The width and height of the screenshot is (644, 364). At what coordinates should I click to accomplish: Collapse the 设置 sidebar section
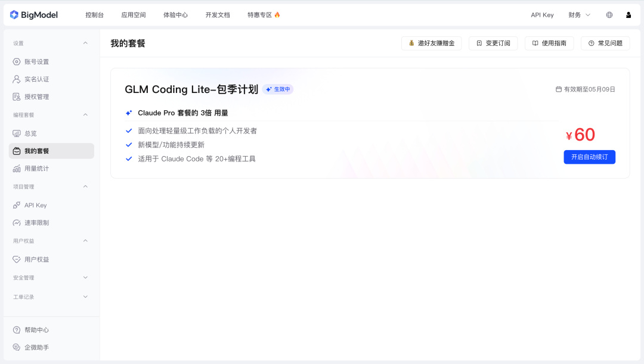[85, 43]
